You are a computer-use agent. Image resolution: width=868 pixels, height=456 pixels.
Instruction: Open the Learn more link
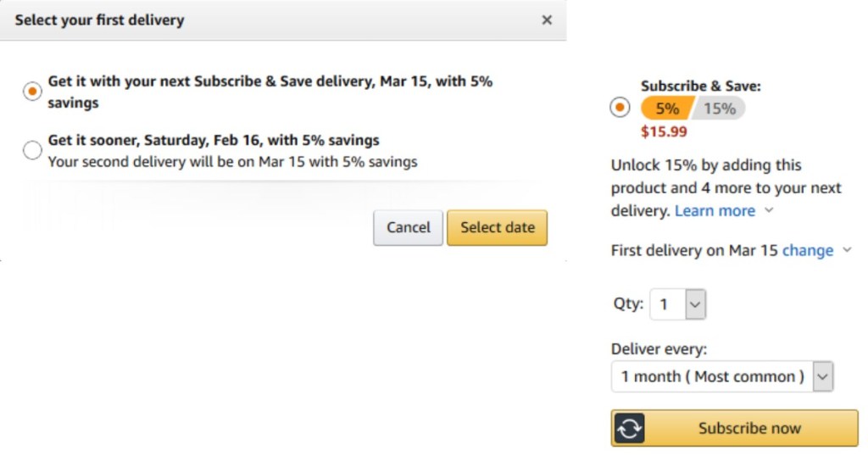(715, 211)
